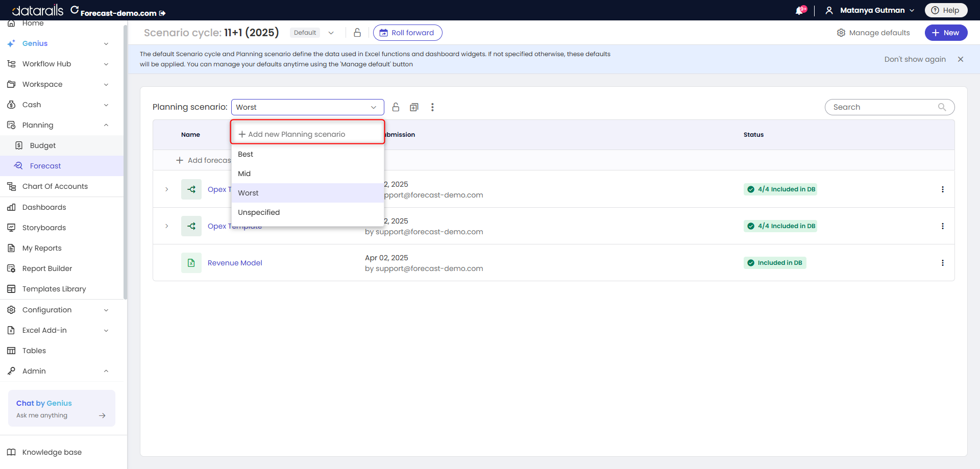Screen dimensions: 980x469
Task: Click the Genius sparkle icon in sidebar
Action: click(x=11, y=43)
